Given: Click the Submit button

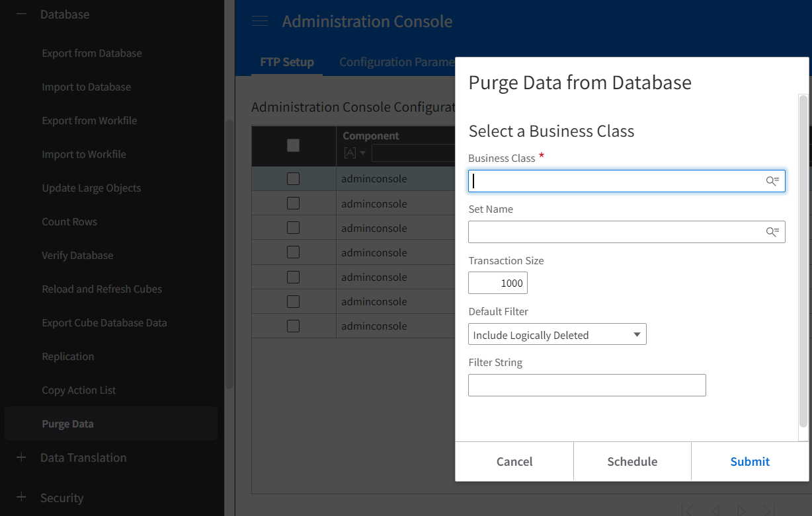Looking at the screenshot, I should pos(750,461).
